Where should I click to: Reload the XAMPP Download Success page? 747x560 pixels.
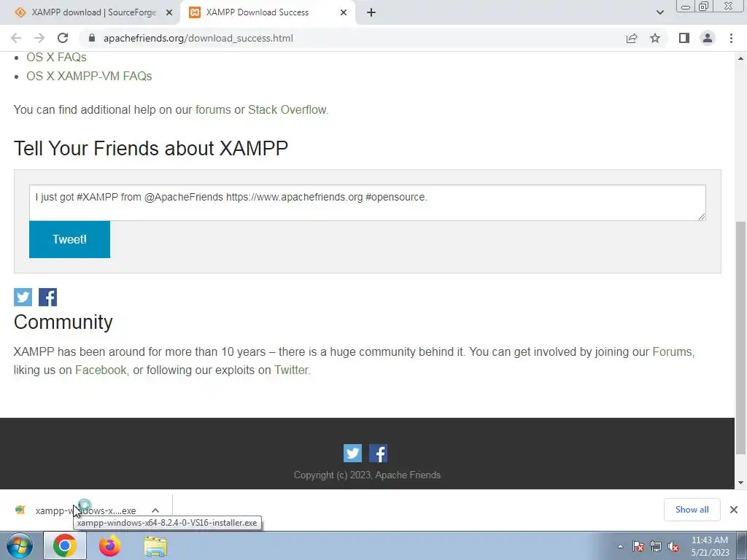pyautogui.click(x=63, y=38)
